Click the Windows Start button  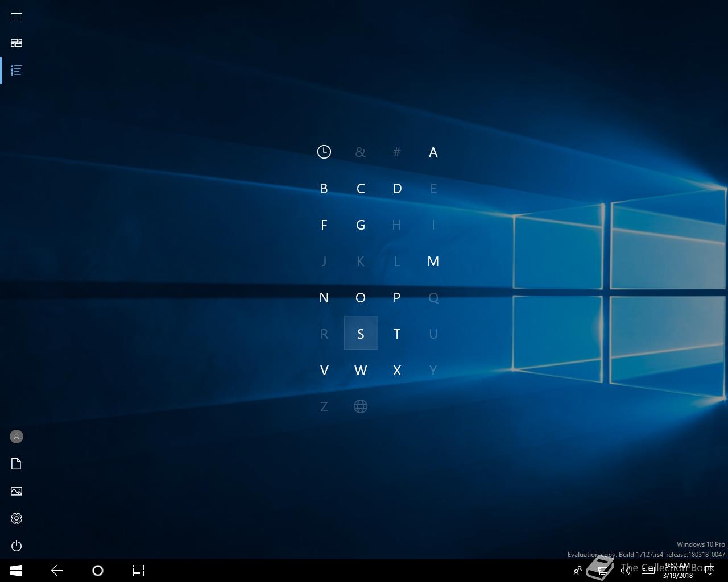[x=16, y=571]
